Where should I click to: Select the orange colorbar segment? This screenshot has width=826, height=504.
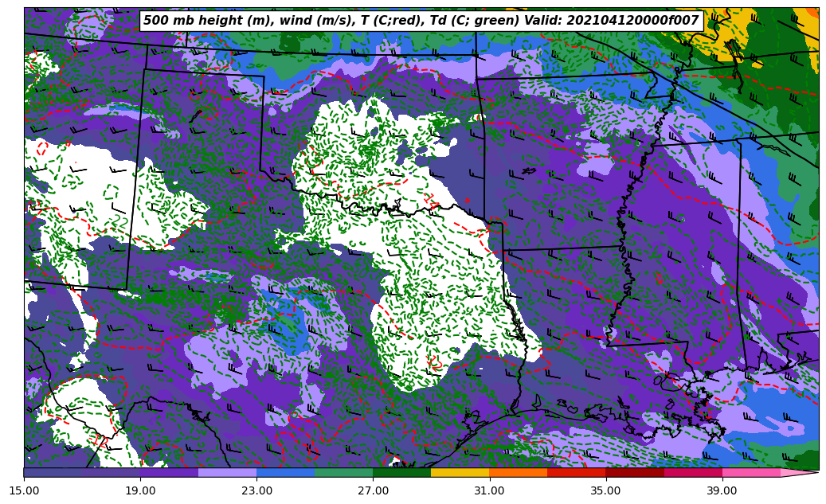point(518,472)
